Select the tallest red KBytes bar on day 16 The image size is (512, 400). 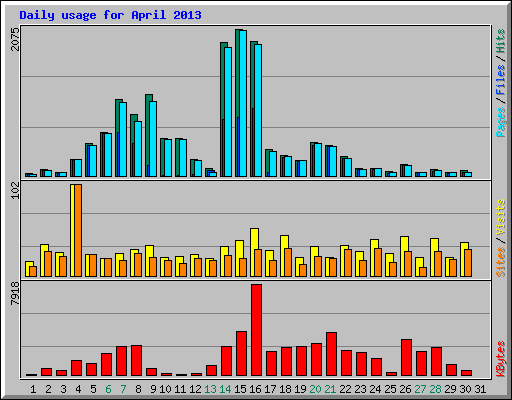click(256, 330)
